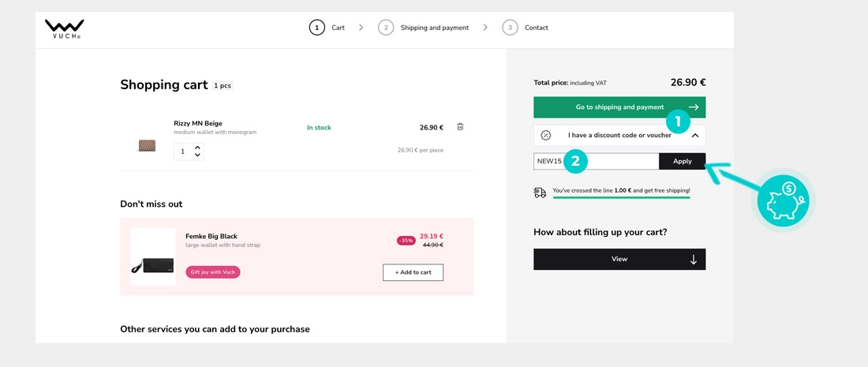
Task: Delete Rizzy MN Beige with trash icon
Action: 460,127
